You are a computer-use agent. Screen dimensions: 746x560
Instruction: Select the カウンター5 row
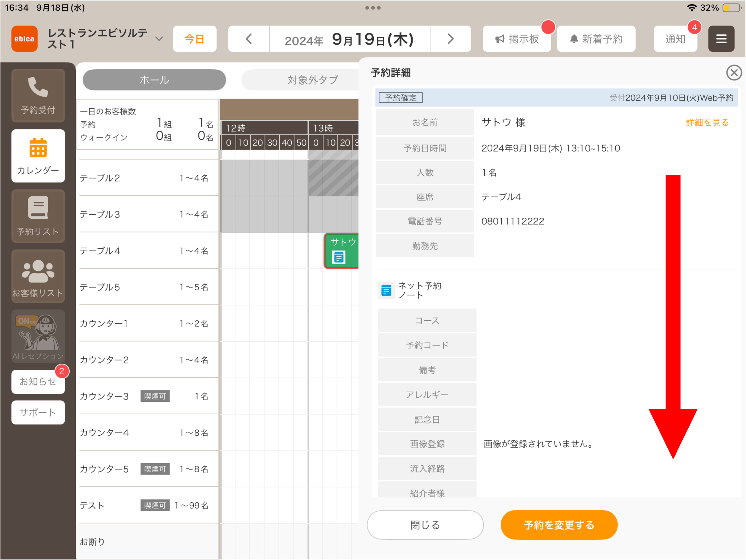pos(149,469)
